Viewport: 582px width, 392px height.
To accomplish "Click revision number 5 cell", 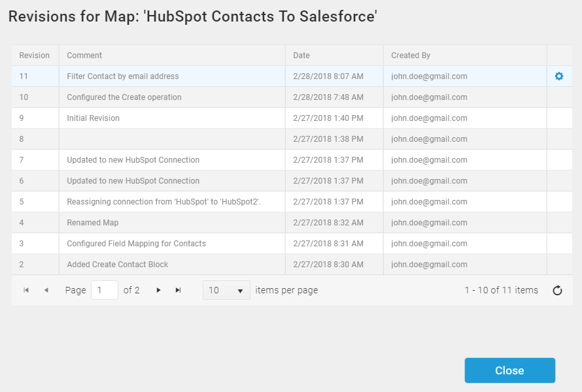I will click(35, 202).
